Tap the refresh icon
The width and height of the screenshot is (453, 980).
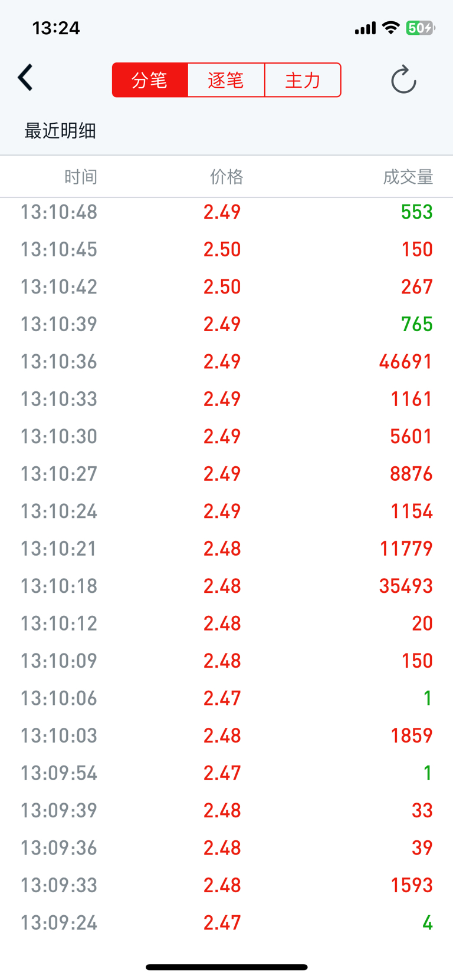click(404, 80)
